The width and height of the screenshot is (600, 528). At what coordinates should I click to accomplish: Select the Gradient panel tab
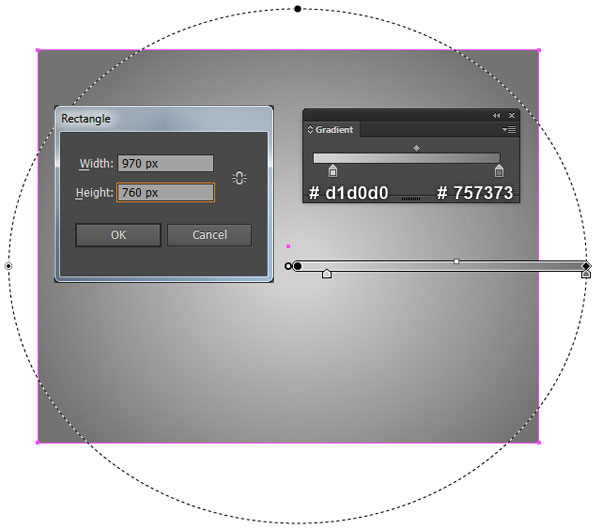334,130
